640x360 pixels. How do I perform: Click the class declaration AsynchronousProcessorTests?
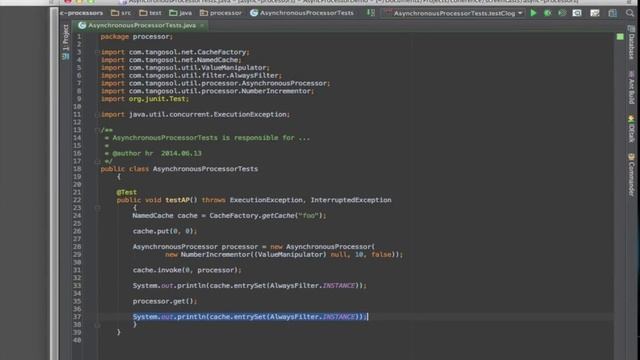coord(180,169)
